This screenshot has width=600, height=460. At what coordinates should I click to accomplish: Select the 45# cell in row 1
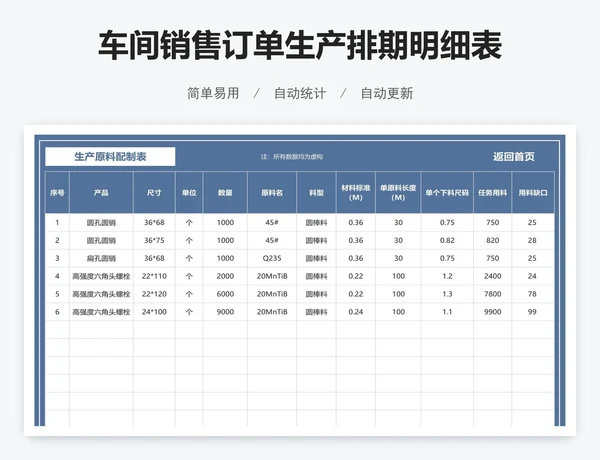272,222
